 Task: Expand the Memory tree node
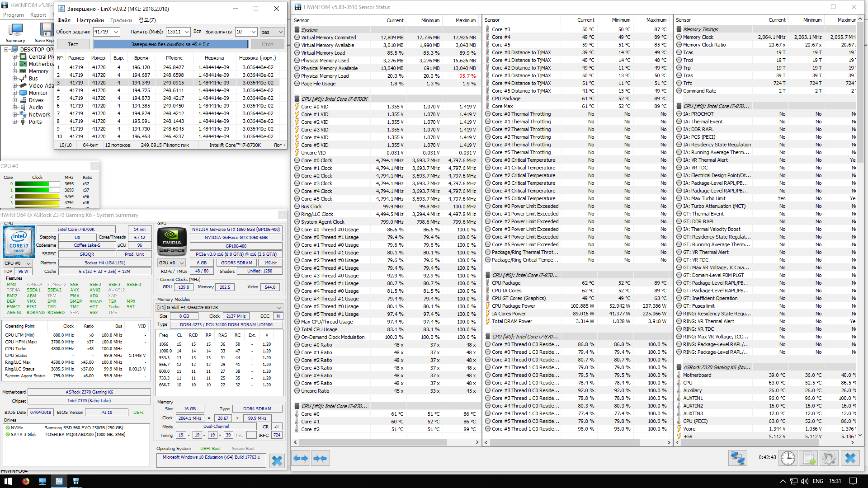click(x=15, y=71)
